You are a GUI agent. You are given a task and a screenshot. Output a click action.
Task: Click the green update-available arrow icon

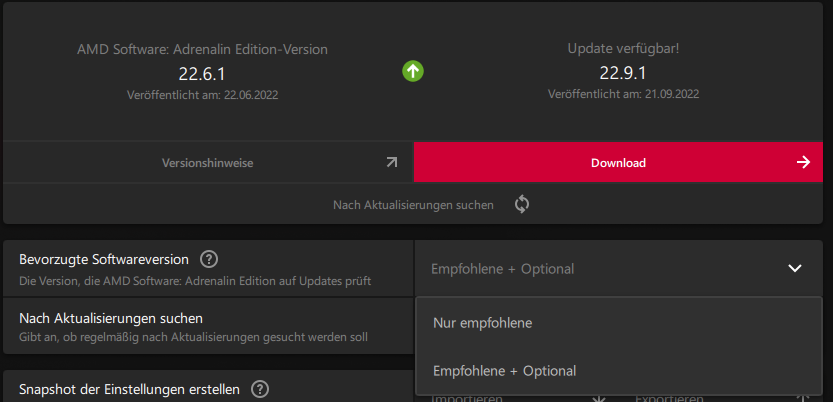click(413, 71)
